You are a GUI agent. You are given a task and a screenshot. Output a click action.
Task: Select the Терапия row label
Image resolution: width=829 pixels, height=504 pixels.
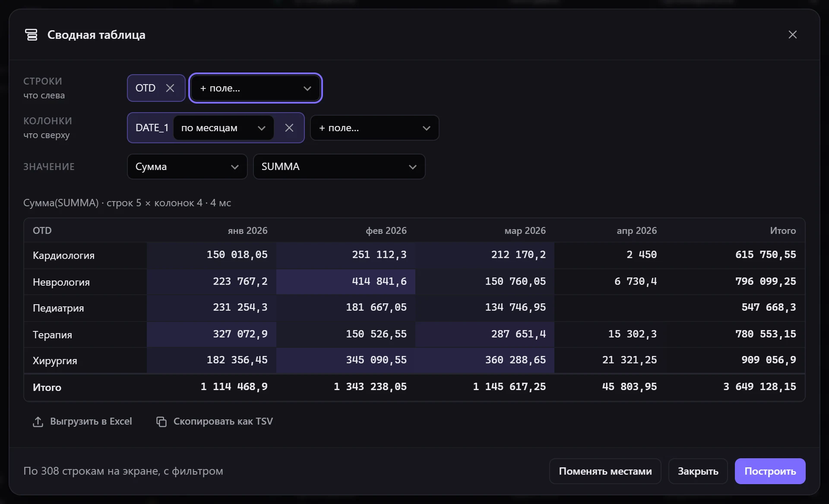52,335
